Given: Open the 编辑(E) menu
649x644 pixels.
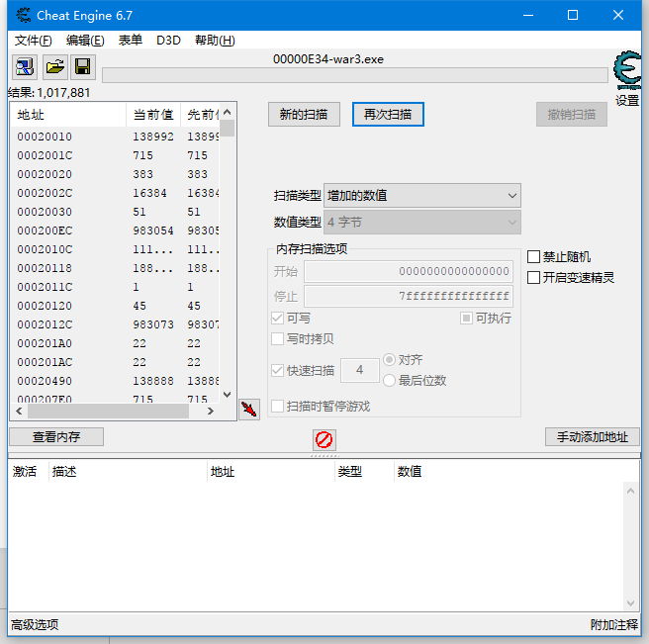Looking at the screenshot, I should point(85,41).
